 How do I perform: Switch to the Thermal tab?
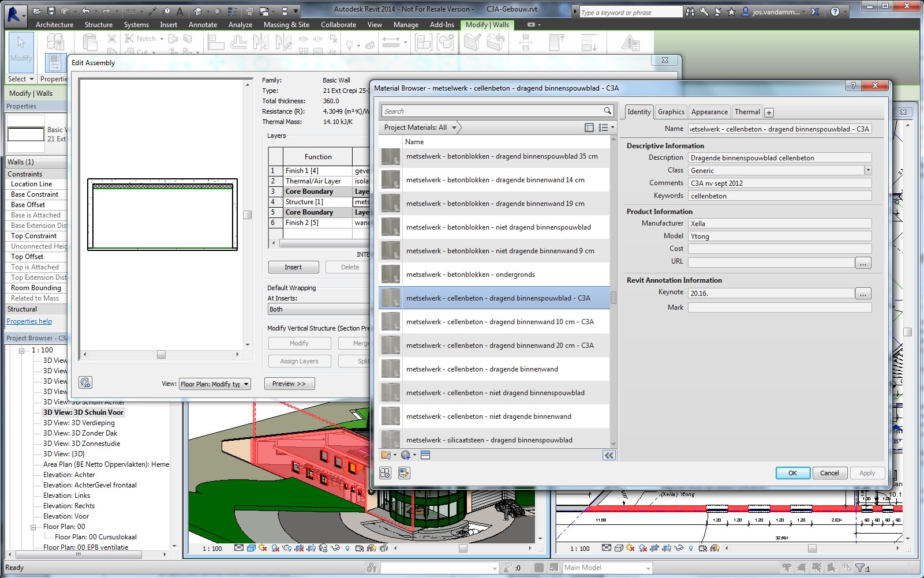point(747,112)
